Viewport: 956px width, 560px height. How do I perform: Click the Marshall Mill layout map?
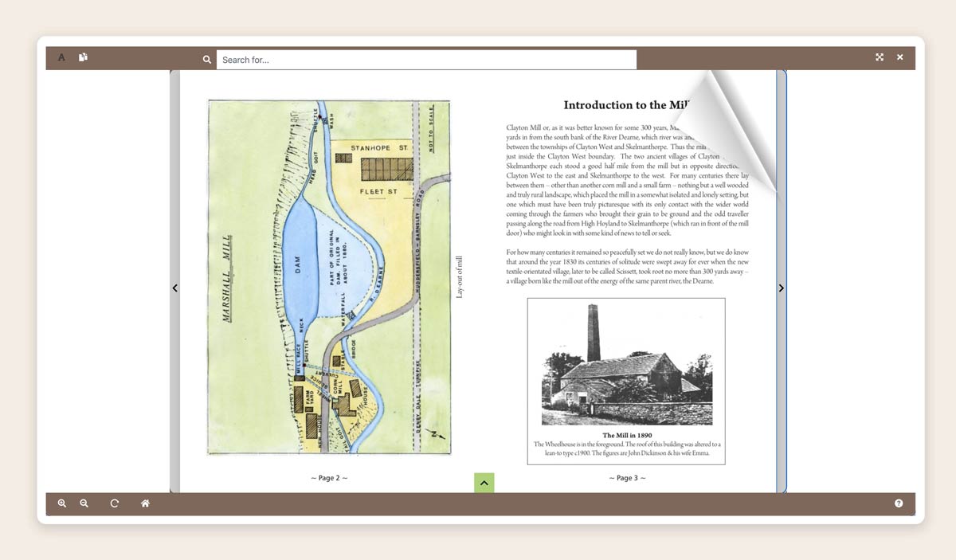coord(328,276)
